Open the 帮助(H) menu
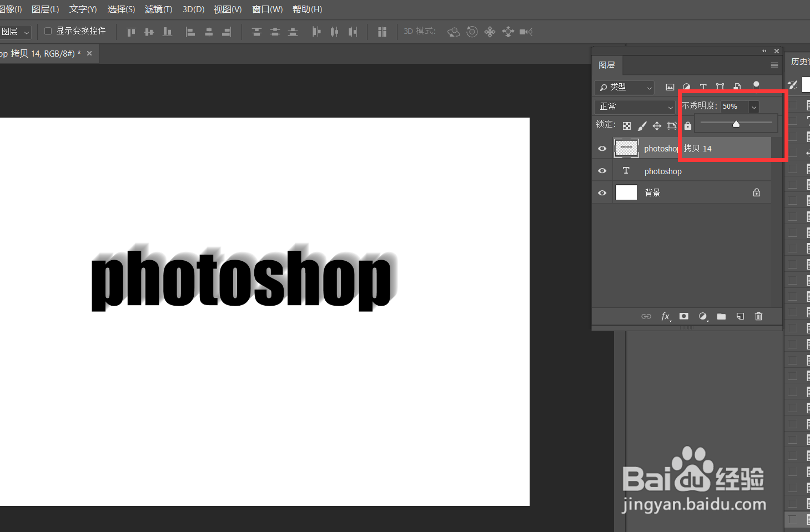This screenshot has width=810, height=532. [307, 9]
